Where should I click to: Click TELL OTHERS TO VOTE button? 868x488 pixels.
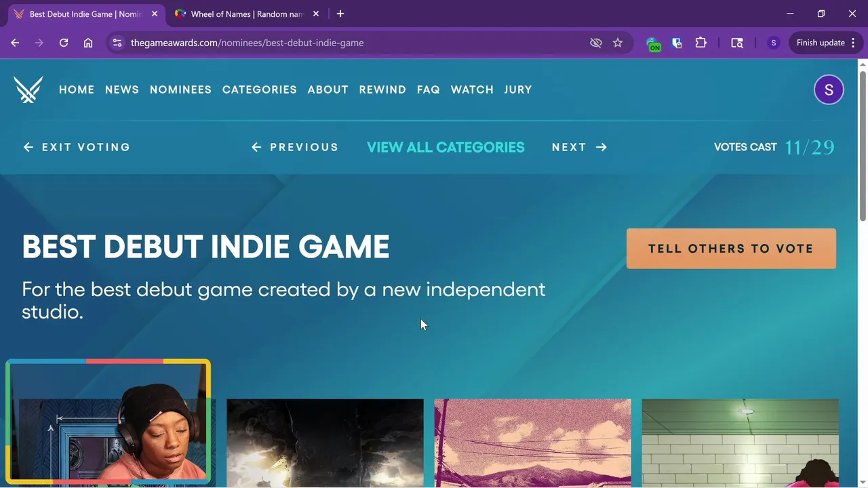pos(731,249)
